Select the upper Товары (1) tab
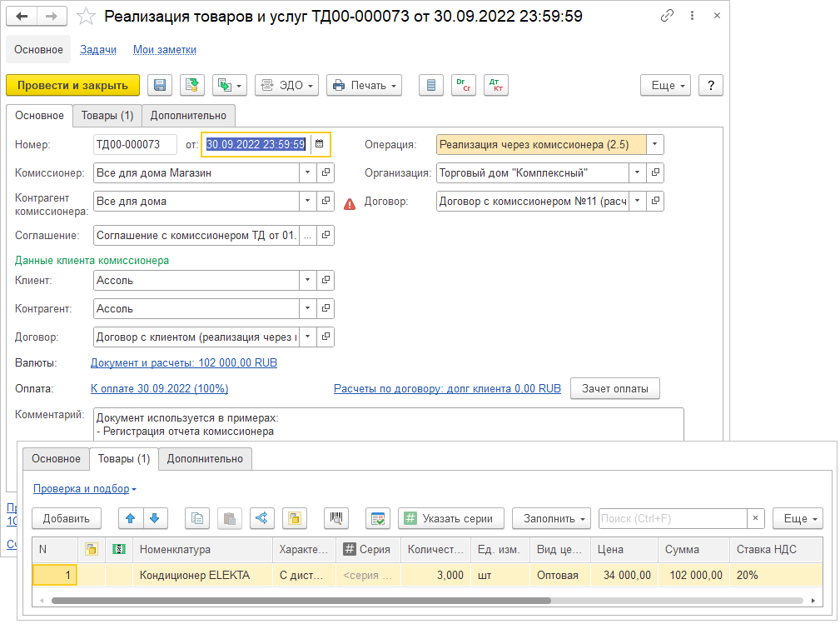This screenshot has height=624, width=840. [107, 115]
